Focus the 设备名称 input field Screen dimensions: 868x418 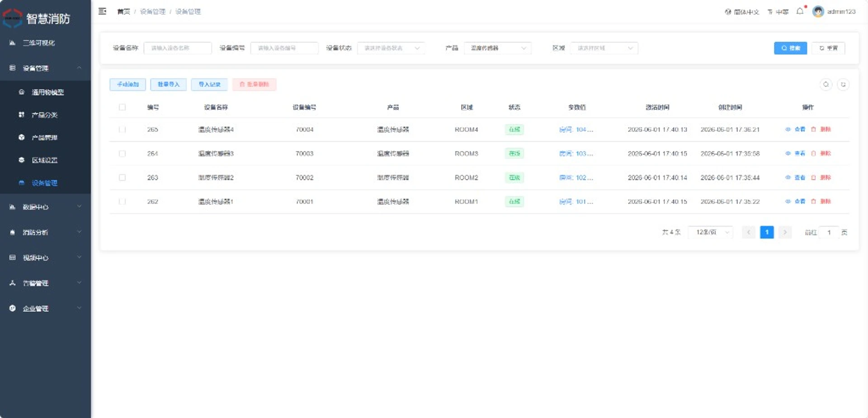click(178, 48)
